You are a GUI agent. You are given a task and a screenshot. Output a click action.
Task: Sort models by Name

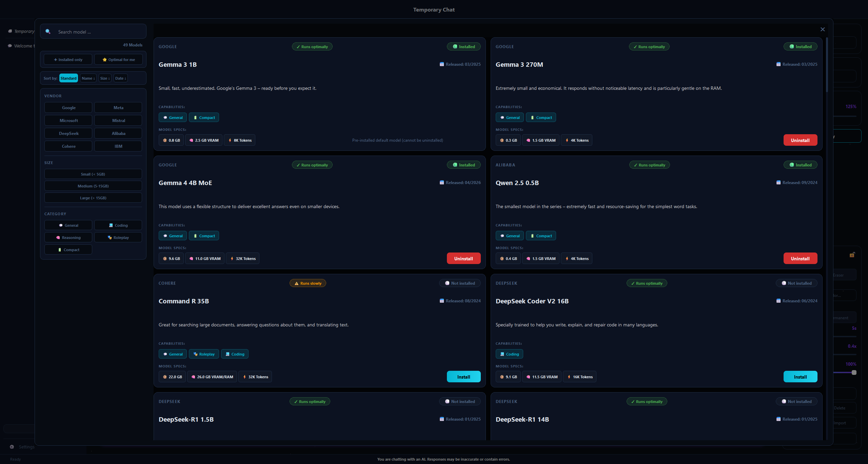88,78
